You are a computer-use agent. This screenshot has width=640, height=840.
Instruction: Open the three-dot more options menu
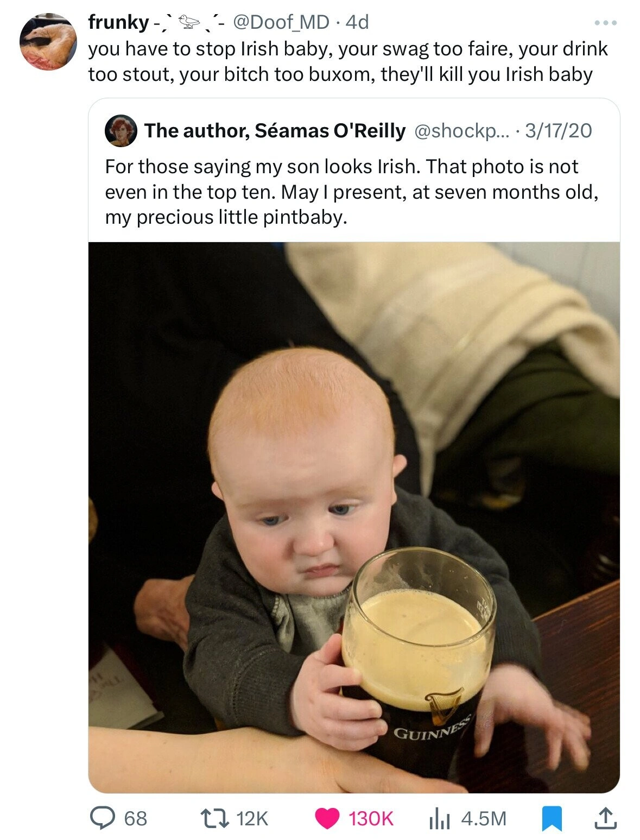pyautogui.click(x=606, y=23)
